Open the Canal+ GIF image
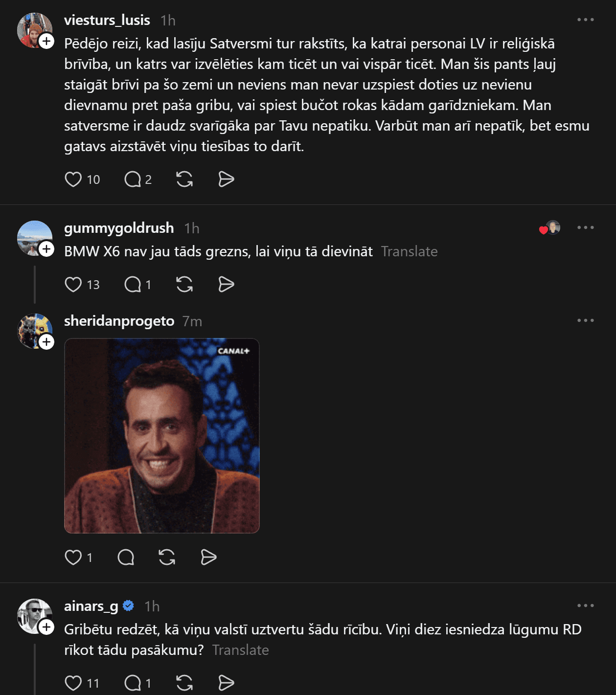This screenshot has height=695, width=616. (162, 436)
